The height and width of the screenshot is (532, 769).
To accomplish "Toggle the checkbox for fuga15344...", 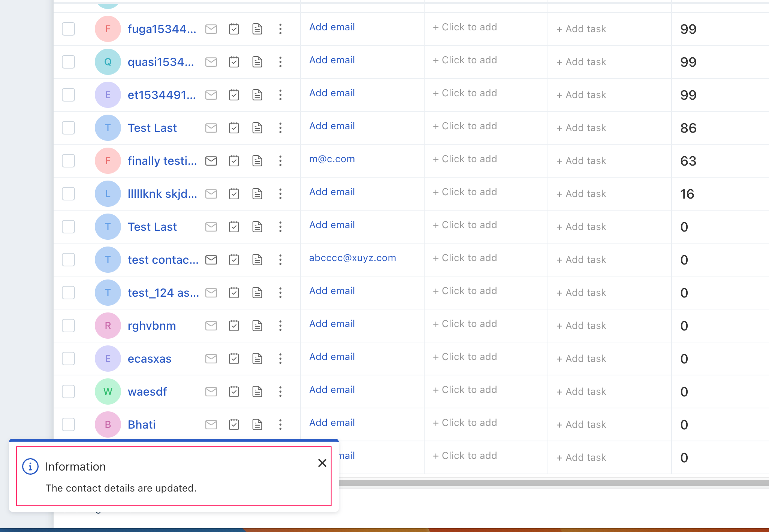I will pyautogui.click(x=70, y=27).
